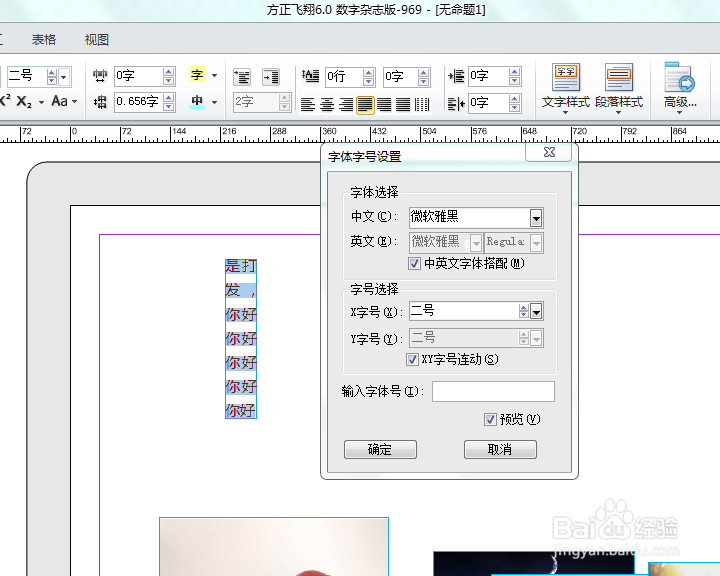The height and width of the screenshot is (576, 720).
Task: Click the dialog title 字体字号设置
Action: click(x=365, y=157)
